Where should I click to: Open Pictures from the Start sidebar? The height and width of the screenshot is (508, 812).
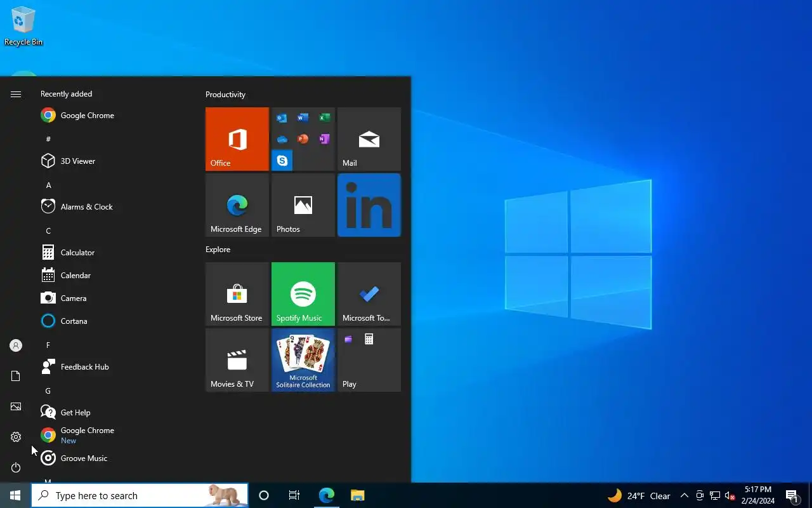(16, 406)
